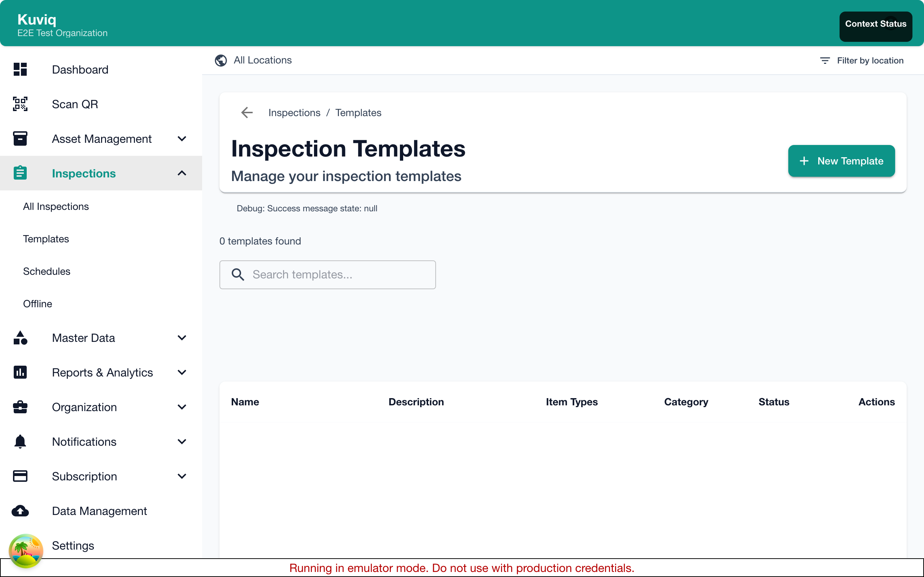Screen dimensions: 924x577
Task: Select Offline under Inspections
Action: [x=38, y=304]
